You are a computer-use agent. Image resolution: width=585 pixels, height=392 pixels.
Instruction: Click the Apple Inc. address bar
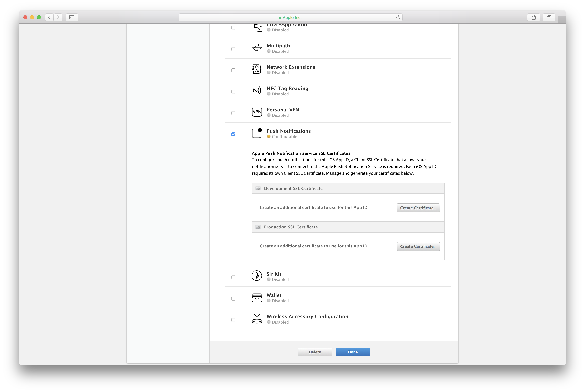pos(290,17)
